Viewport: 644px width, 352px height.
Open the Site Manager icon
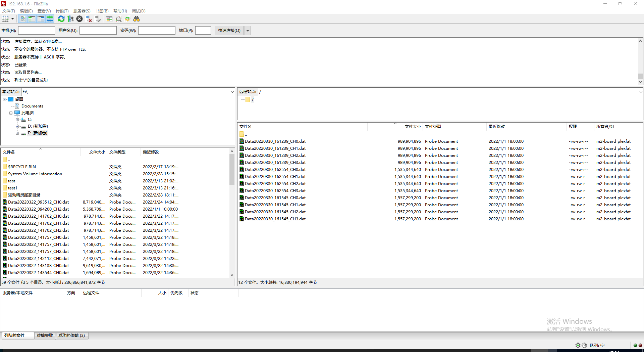(x=5, y=19)
